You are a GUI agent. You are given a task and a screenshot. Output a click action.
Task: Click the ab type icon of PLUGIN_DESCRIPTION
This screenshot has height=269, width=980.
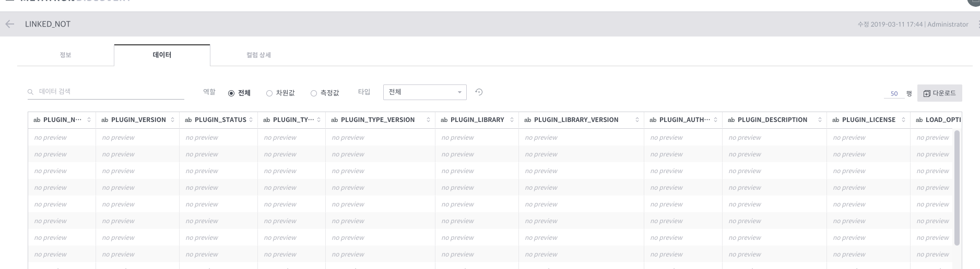731,120
